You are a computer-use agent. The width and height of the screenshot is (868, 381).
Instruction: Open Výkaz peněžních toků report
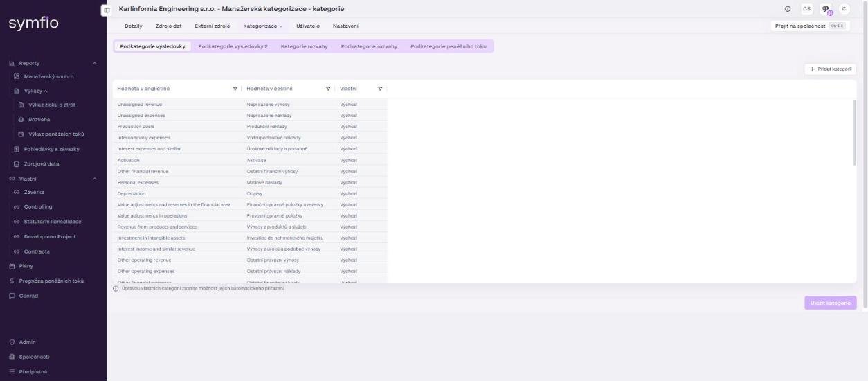pos(55,134)
